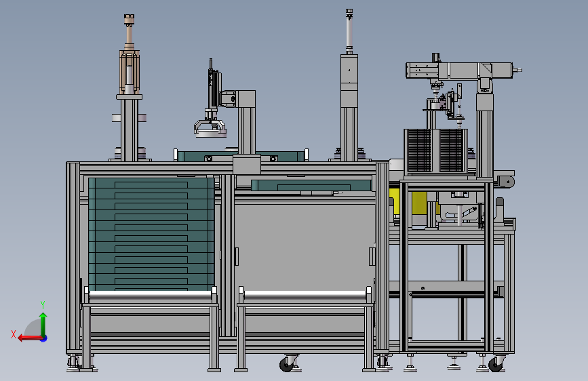Select the left white conveyor roller
The image size is (588, 381).
click(151, 296)
